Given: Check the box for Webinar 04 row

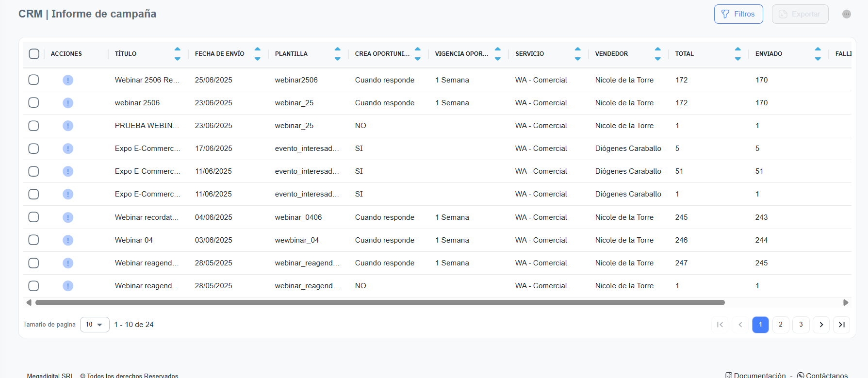Looking at the screenshot, I should [x=33, y=240].
